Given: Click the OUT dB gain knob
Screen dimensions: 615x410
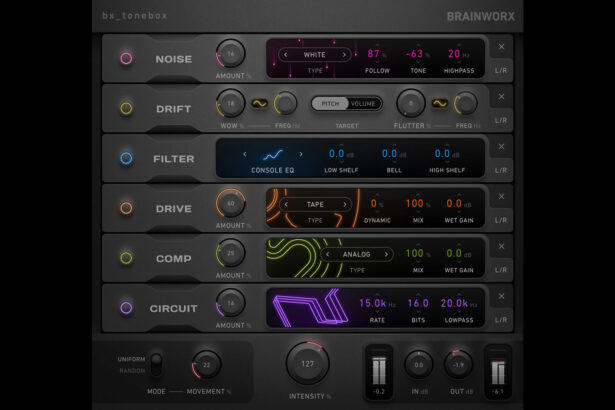Looking at the screenshot, I should click(458, 364).
